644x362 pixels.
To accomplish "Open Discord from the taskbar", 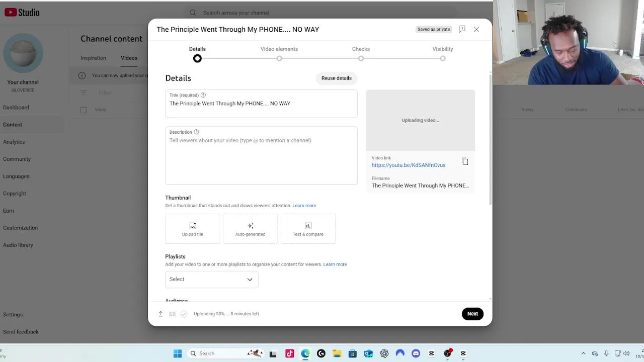I will [x=416, y=353].
